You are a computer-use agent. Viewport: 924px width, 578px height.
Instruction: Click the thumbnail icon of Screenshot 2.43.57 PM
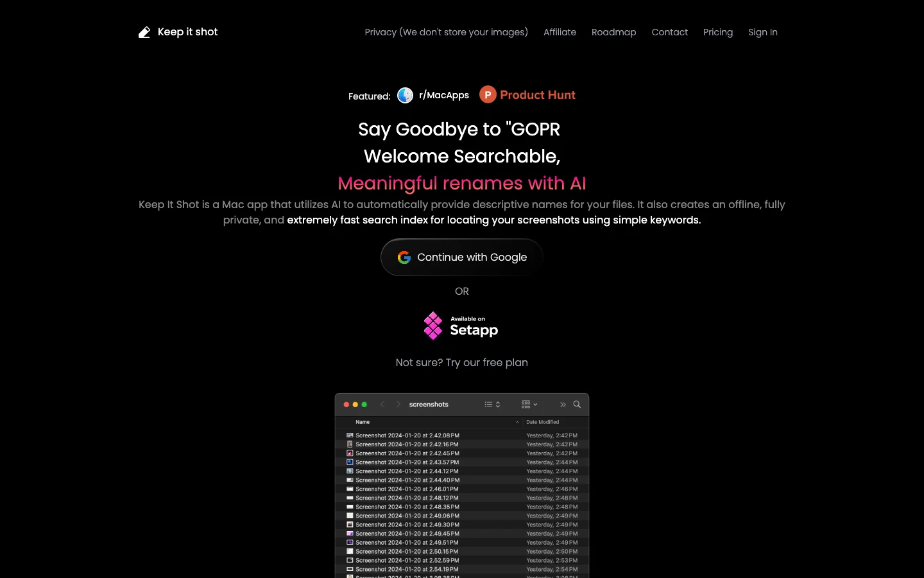tap(350, 462)
